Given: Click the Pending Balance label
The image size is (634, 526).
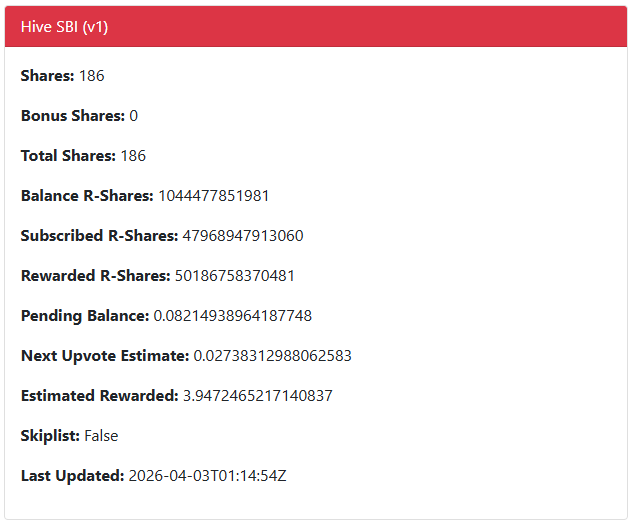Looking at the screenshot, I should 84,316.
